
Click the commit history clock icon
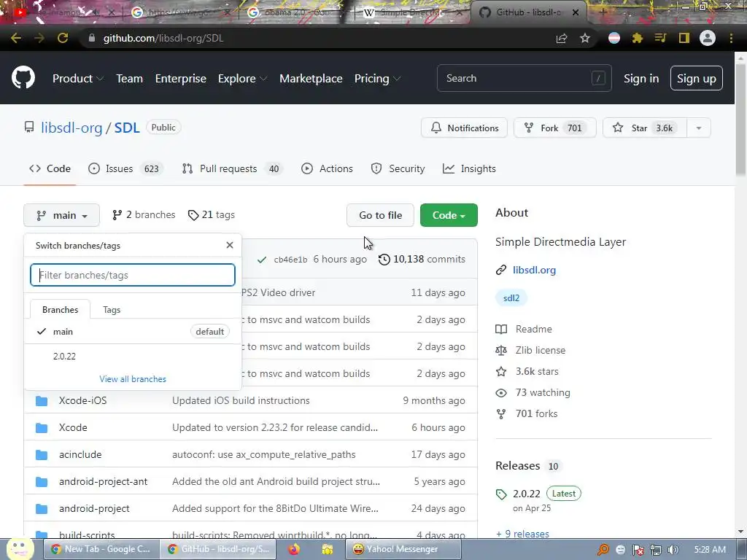coord(384,259)
